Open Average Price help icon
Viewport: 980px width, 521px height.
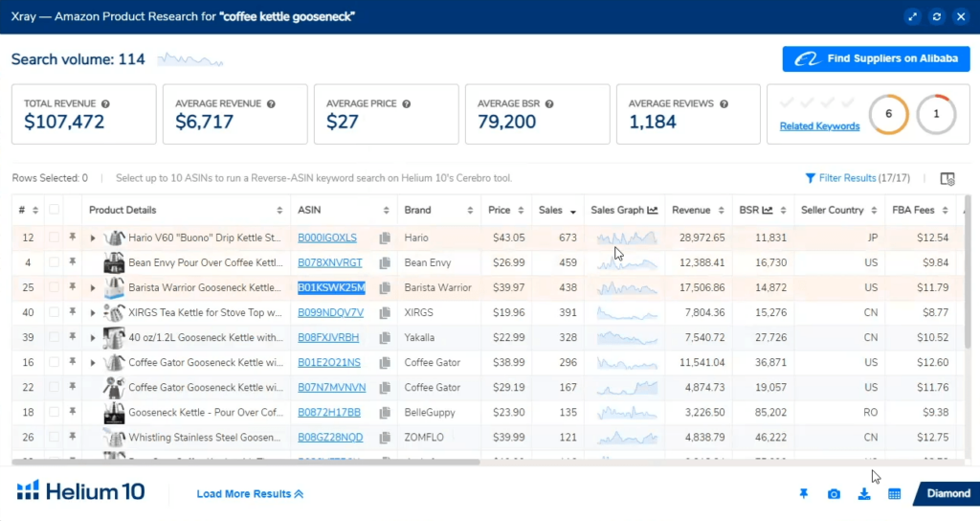[406, 103]
